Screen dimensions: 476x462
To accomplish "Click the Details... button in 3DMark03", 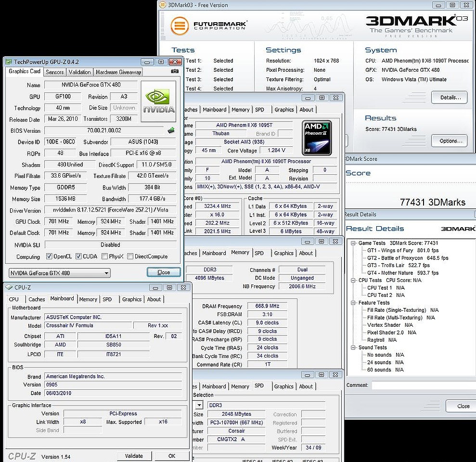I will point(450,97).
